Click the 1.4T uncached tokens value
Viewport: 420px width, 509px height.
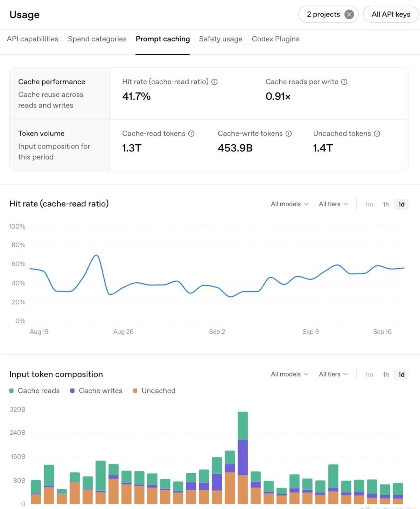[323, 148]
